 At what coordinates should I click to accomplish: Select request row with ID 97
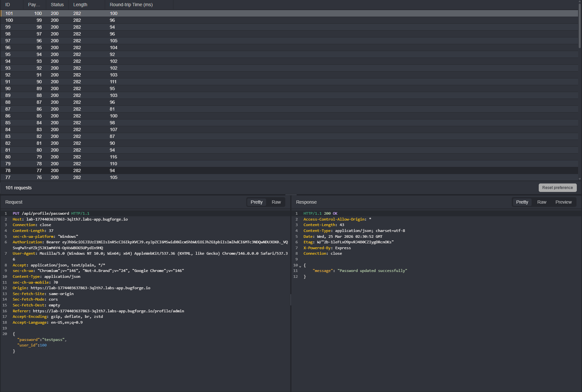click(289, 41)
